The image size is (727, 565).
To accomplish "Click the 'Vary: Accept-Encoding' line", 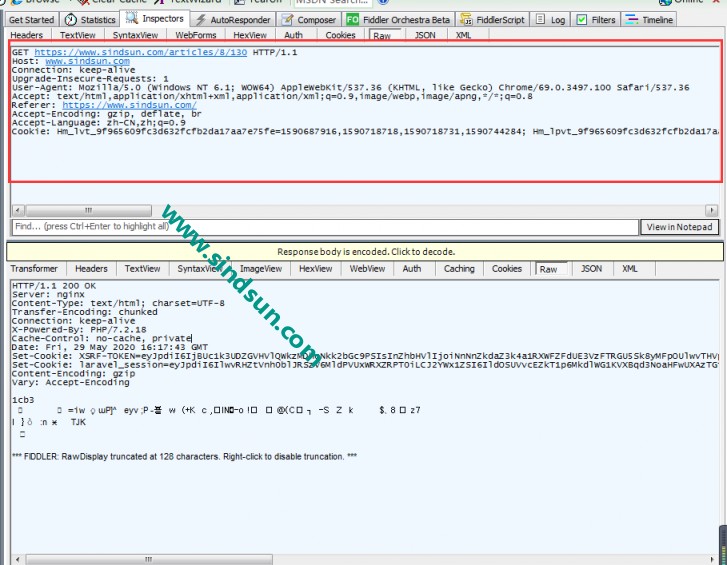I will point(70,383).
